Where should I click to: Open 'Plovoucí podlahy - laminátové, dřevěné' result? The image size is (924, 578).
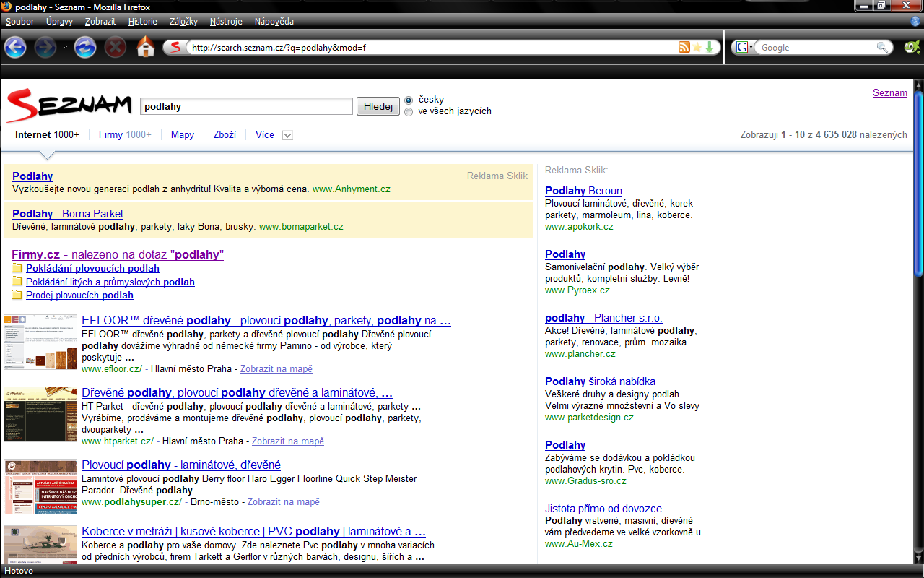click(x=181, y=465)
